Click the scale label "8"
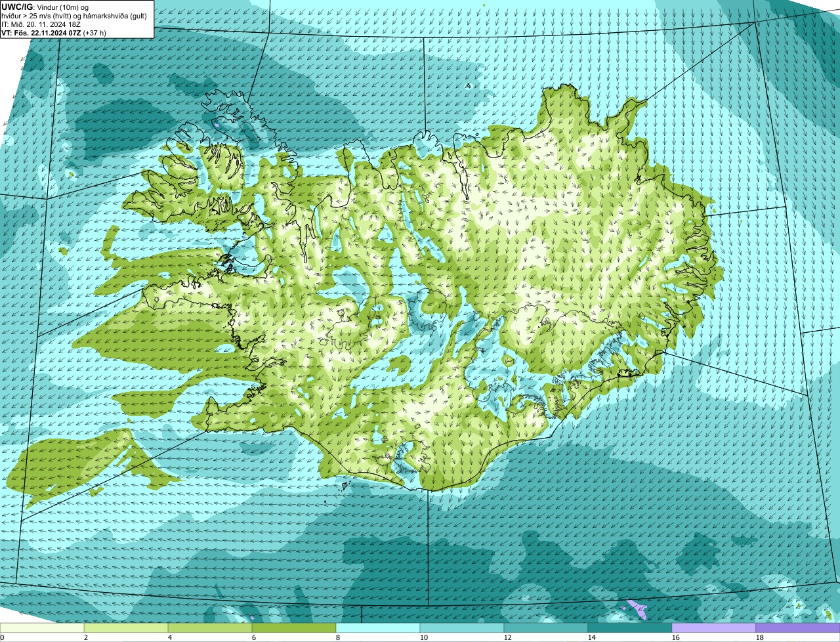840x642 pixels. 338,637
